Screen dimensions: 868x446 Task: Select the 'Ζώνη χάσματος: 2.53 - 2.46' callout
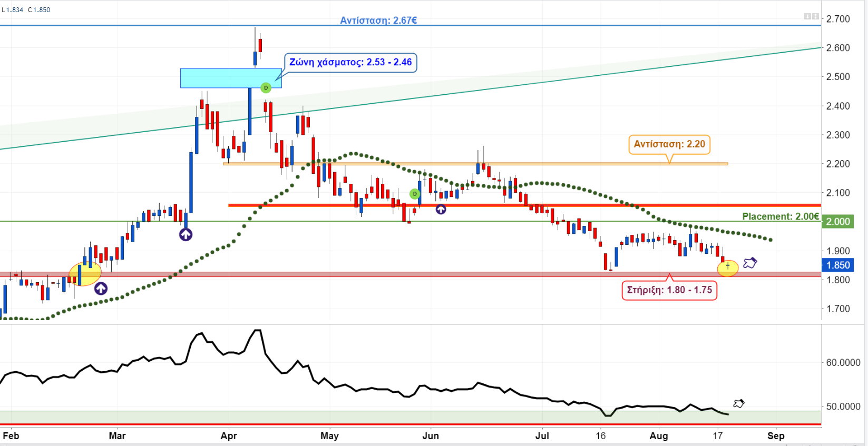(x=350, y=62)
